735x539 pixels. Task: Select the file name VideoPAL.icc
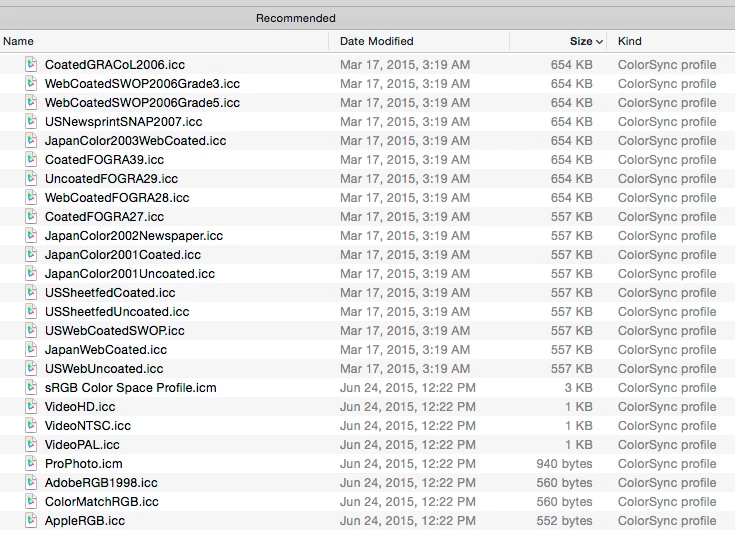(x=82, y=444)
